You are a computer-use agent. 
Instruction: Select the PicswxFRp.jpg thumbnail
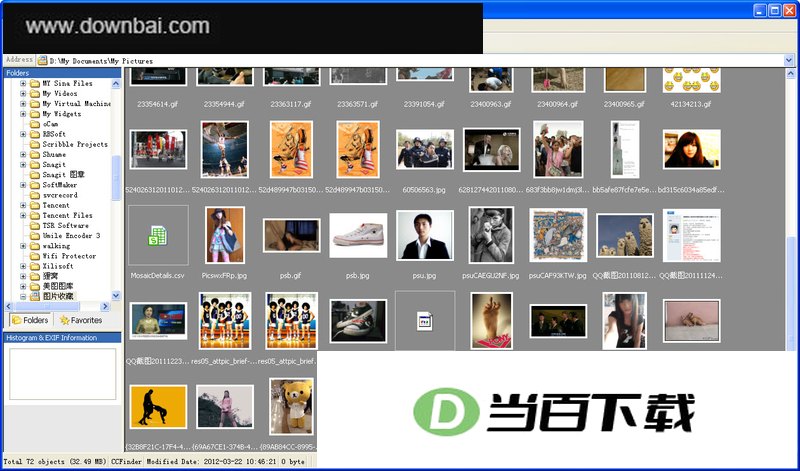click(225, 235)
